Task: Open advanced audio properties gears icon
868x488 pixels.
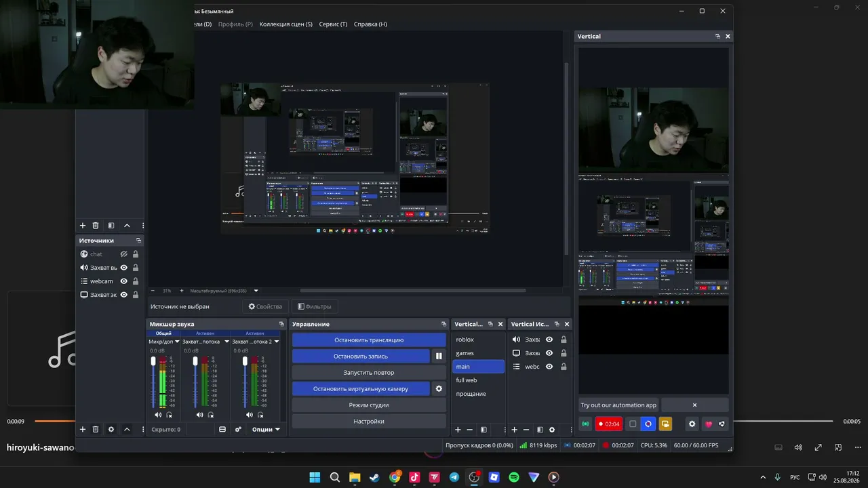Action: pyautogui.click(x=238, y=429)
